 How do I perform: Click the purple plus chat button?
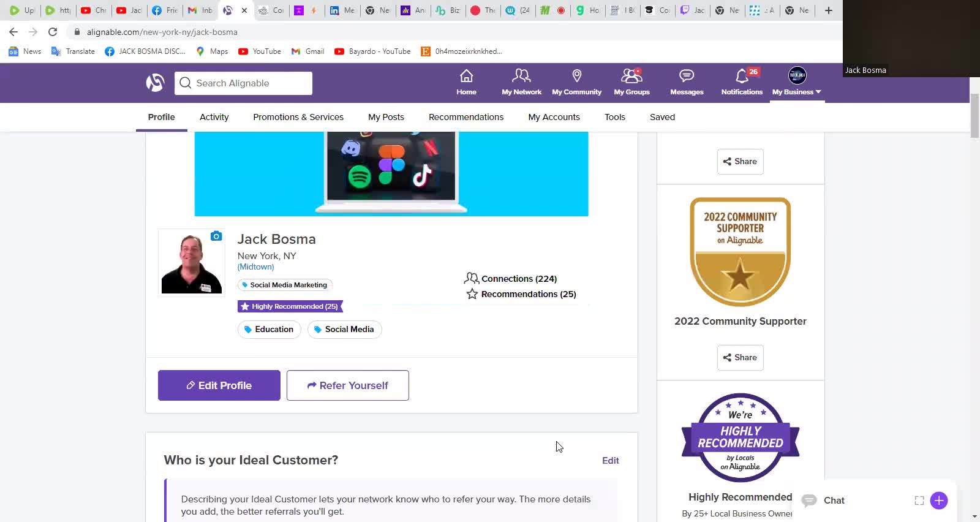pyautogui.click(x=938, y=501)
